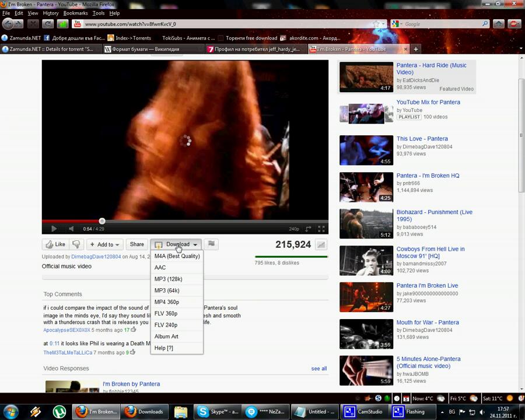Open the Bookmarks menu in menu bar

[x=75, y=13]
